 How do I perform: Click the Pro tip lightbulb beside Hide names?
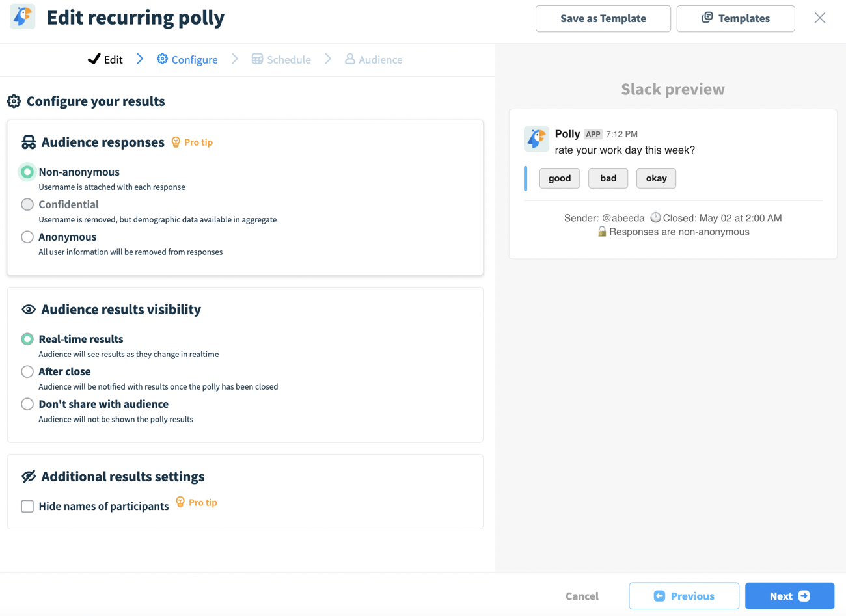tap(180, 502)
